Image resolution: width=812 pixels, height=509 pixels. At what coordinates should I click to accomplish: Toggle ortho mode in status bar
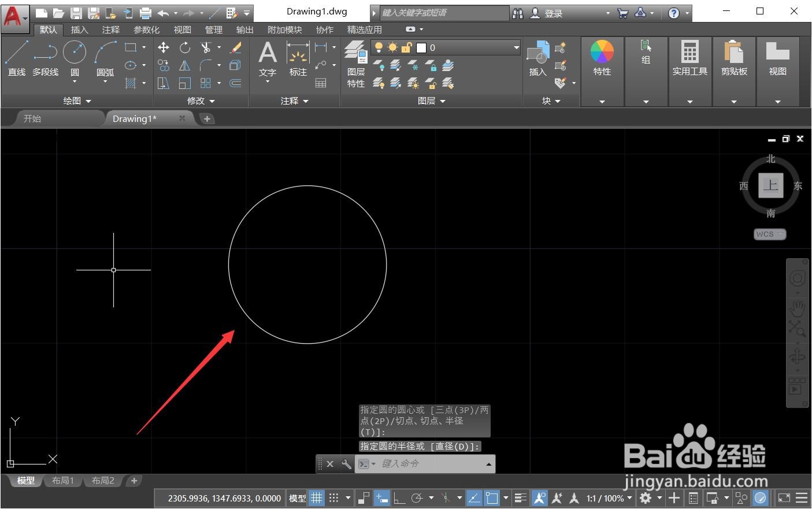[x=399, y=497]
